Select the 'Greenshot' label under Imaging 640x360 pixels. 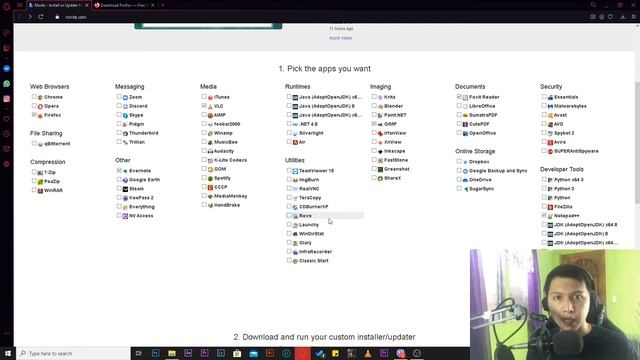397,169
